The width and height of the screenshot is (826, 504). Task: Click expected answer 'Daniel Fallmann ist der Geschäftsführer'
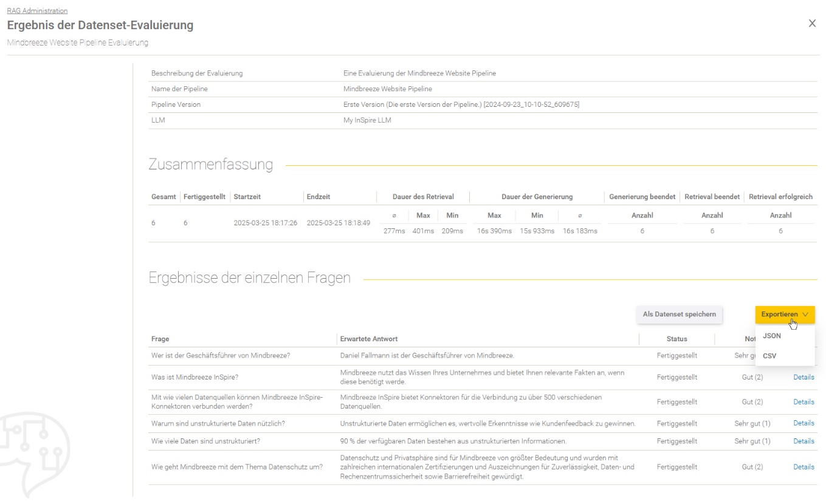pos(427,355)
